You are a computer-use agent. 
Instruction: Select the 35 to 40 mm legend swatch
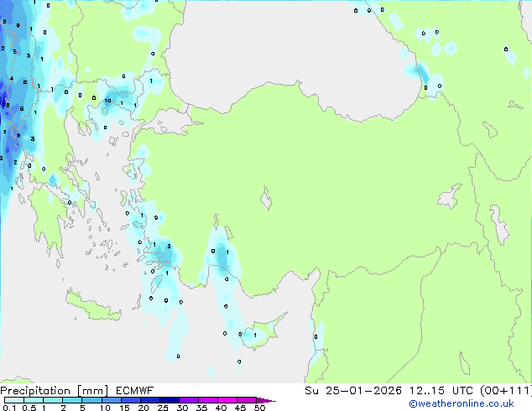coord(207,400)
